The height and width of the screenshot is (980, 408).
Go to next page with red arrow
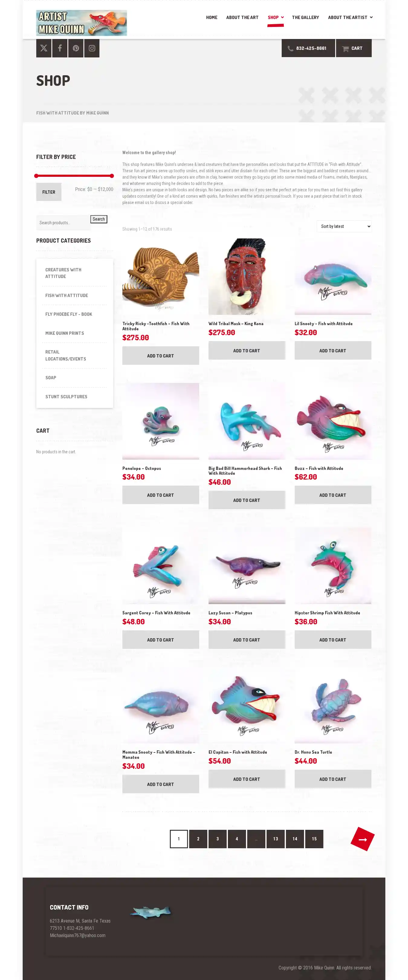click(362, 839)
